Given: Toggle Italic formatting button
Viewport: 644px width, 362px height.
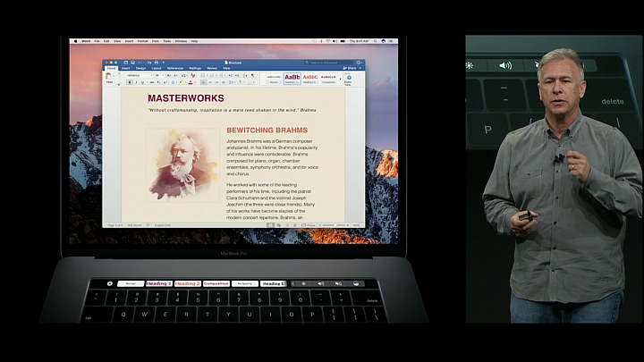Looking at the screenshot, I should pos(136,82).
